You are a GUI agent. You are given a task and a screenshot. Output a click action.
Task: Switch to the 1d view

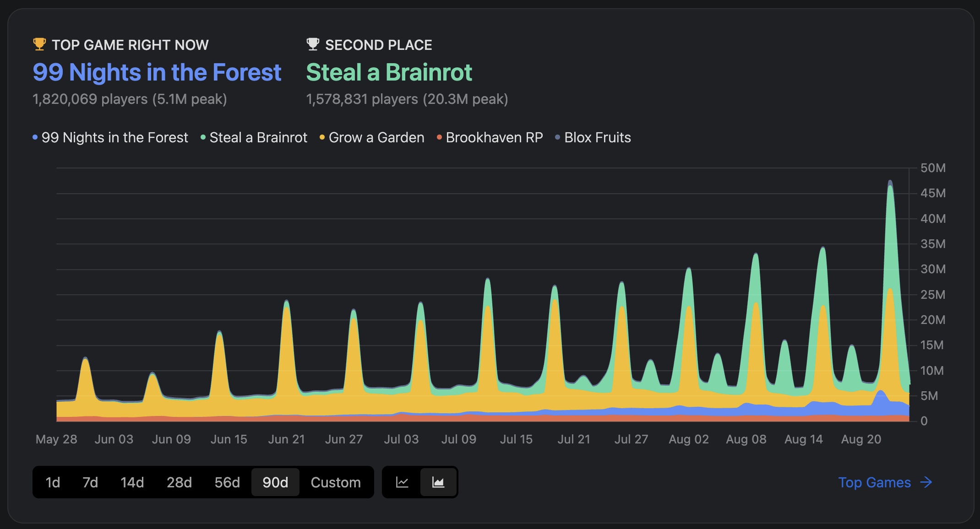(x=53, y=482)
